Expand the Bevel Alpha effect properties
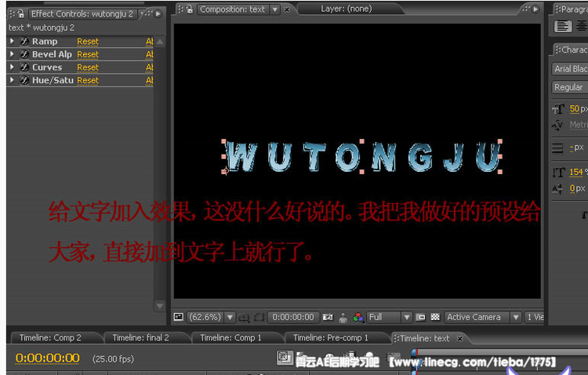The width and height of the screenshot is (588, 375). click(x=12, y=54)
